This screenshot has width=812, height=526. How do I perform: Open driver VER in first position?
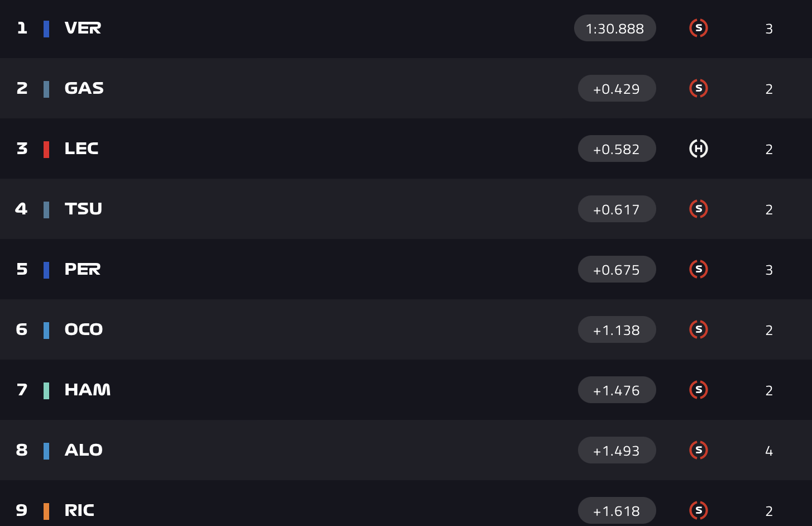tap(83, 28)
